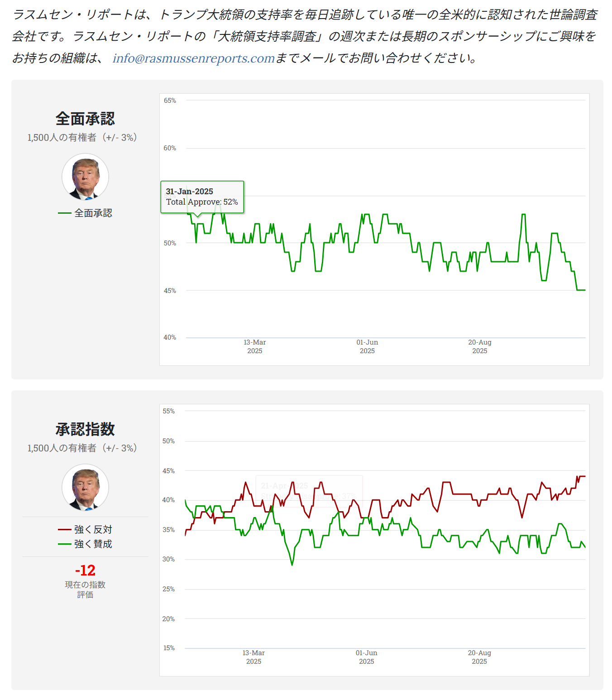The height and width of the screenshot is (700, 612).
Task: Click the 全面承認 panel heading
Action: pyautogui.click(x=85, y=119)
